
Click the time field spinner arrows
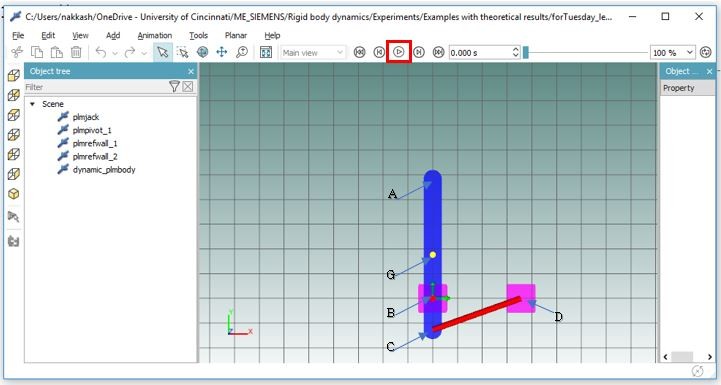coord(516,52)
